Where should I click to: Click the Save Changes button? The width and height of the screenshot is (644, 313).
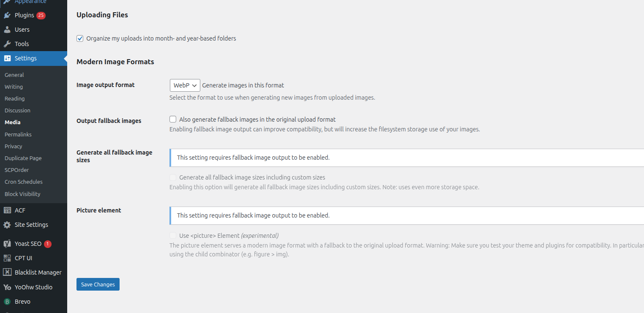(x=98, y=284)
